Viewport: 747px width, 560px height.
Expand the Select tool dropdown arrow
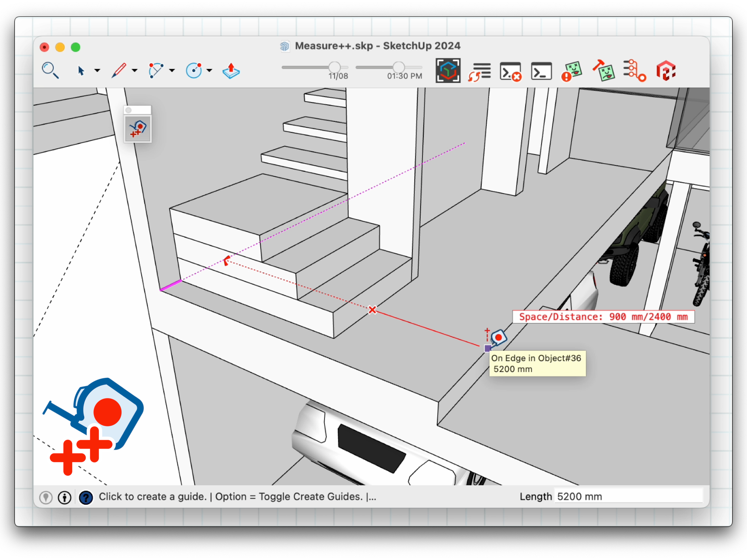[x=97, y=70]
